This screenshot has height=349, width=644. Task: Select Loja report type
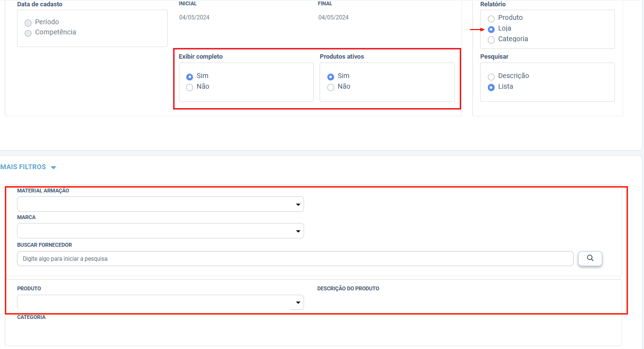(491, 29)
